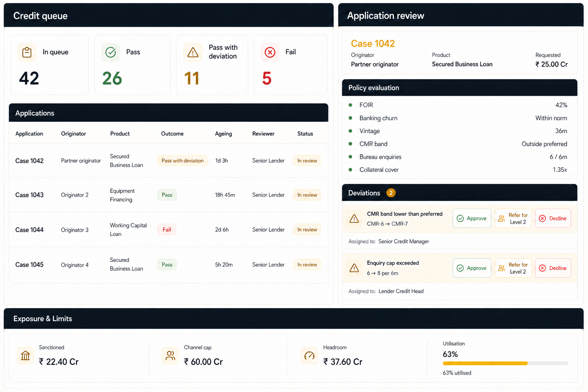Image resolution: width=588 pixels, height=392 pixels.
Task: Click warning icon beside CMR band deviation
Action: coord(354,219)
